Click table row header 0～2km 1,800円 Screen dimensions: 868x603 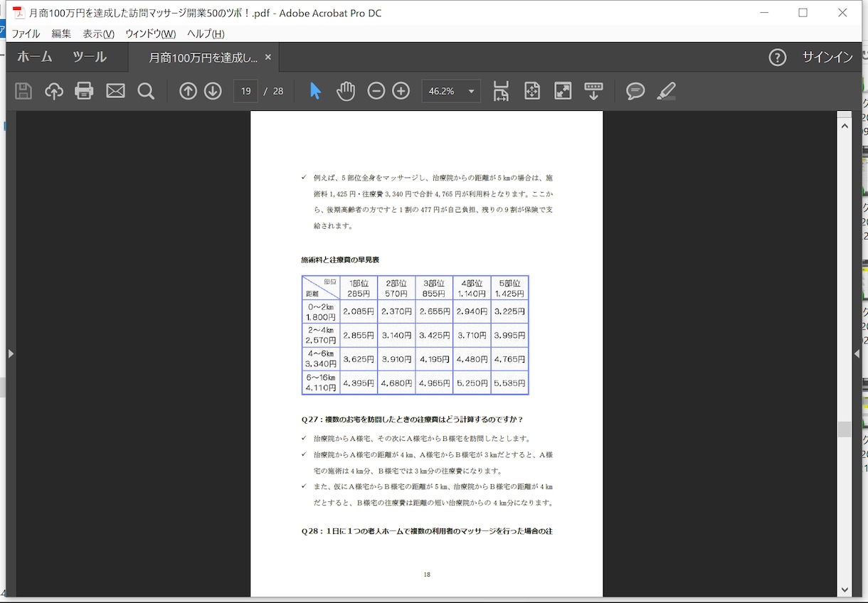[x=321, y=311]
